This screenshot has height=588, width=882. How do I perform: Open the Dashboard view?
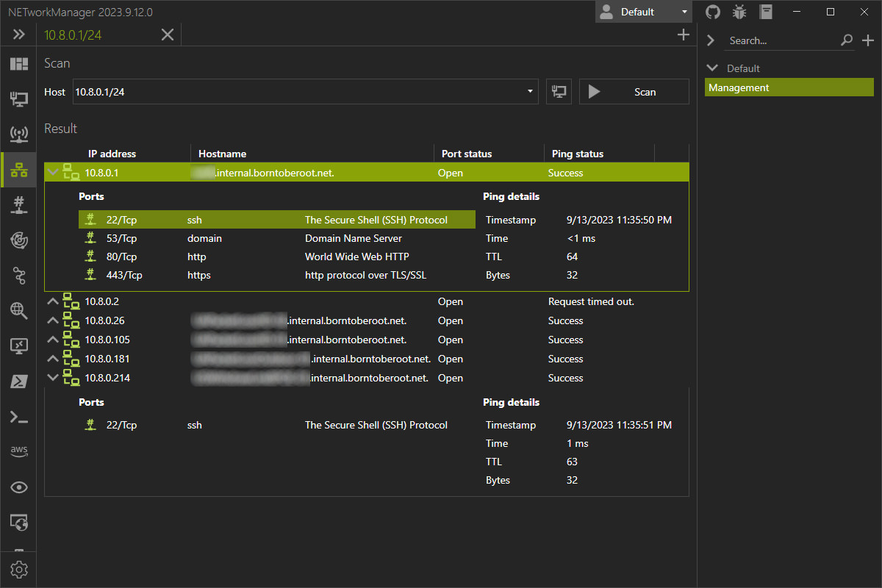point(19,63)
